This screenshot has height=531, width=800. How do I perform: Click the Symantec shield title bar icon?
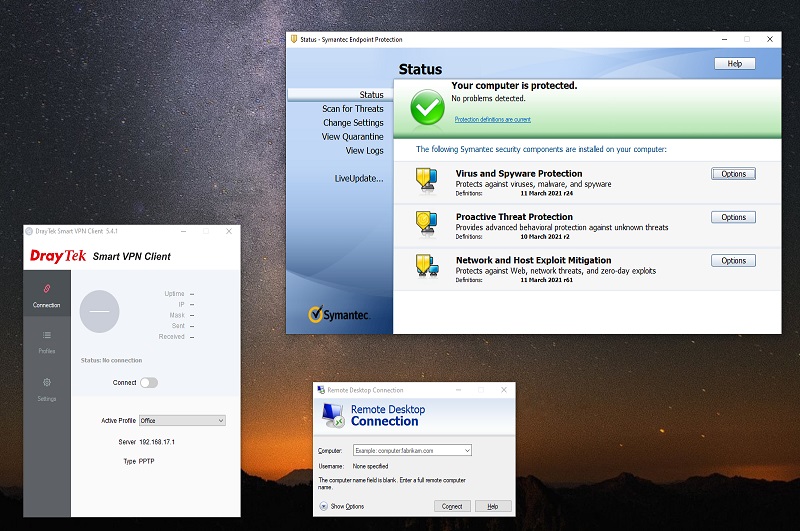pos(294,39)
